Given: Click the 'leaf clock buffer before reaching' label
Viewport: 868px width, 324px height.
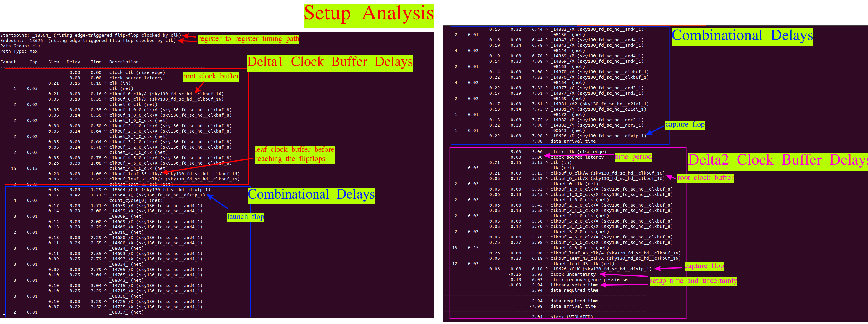Looking at the screenshot, I should 294,150.
